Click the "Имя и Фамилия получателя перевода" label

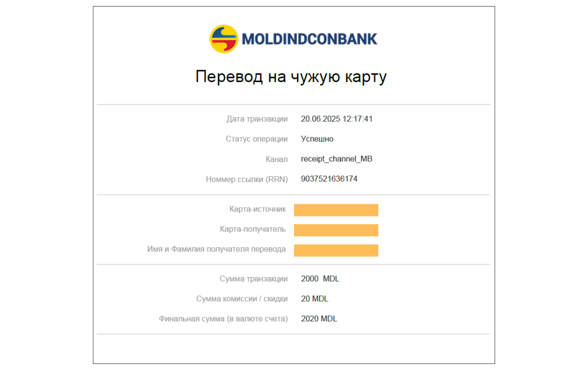click(x=217, y=249)
